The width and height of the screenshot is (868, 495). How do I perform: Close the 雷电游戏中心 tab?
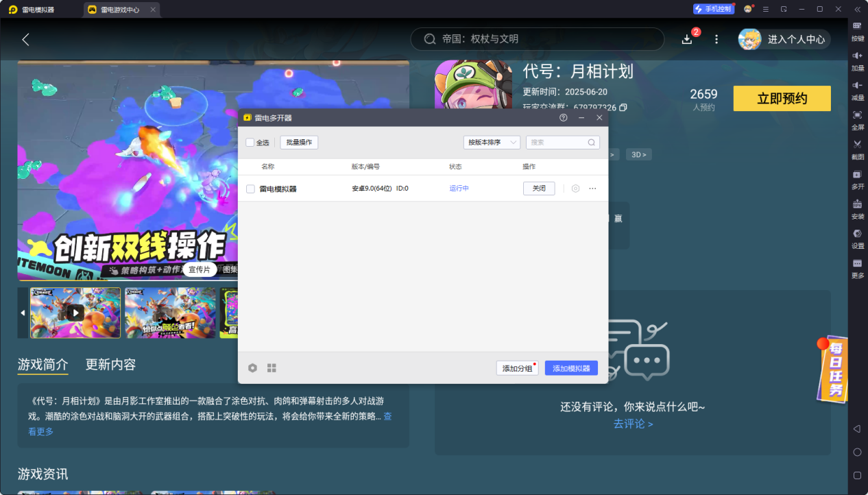click(153, 10)
